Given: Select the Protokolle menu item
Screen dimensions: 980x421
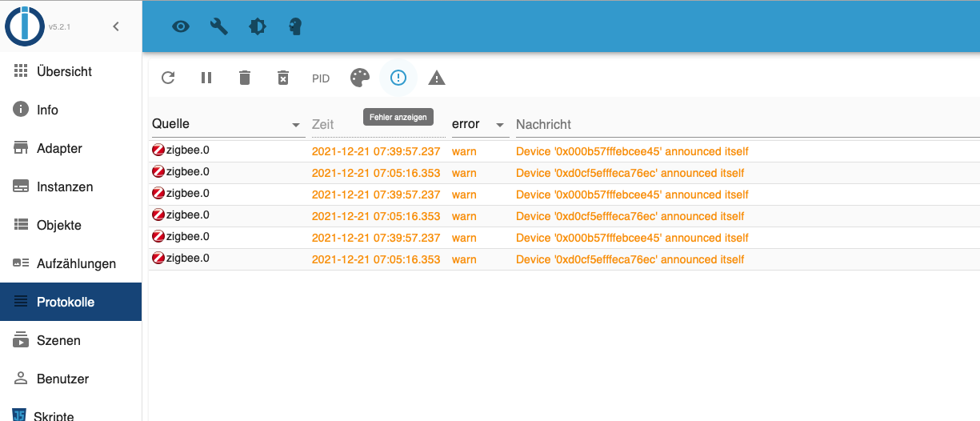Looking at the screenshot, I should [x=70, y=302].
